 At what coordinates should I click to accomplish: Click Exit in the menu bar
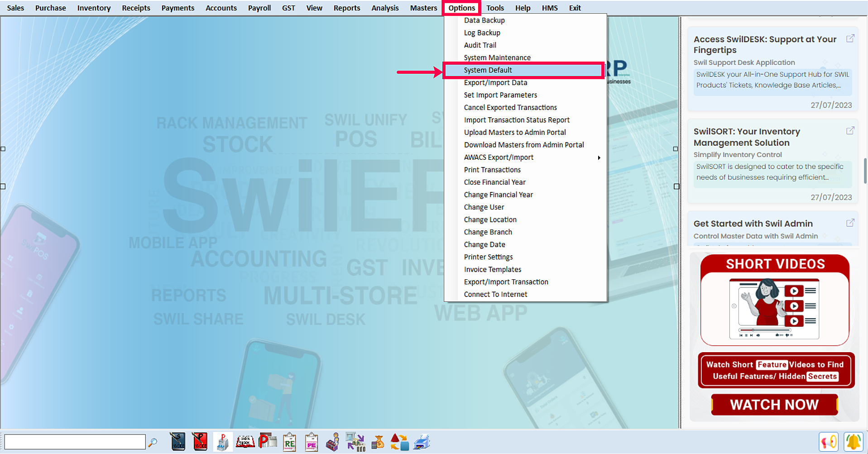tap(575, 8)
